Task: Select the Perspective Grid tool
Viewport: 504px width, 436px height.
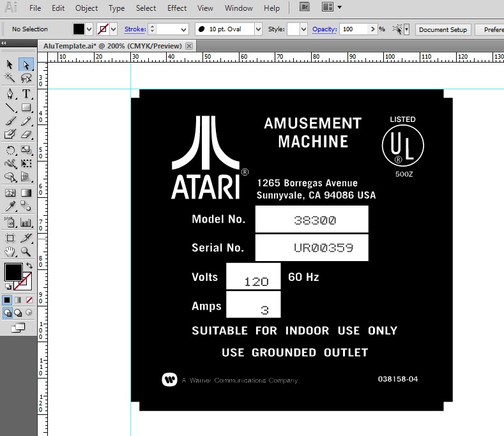Action: (26, 177)
